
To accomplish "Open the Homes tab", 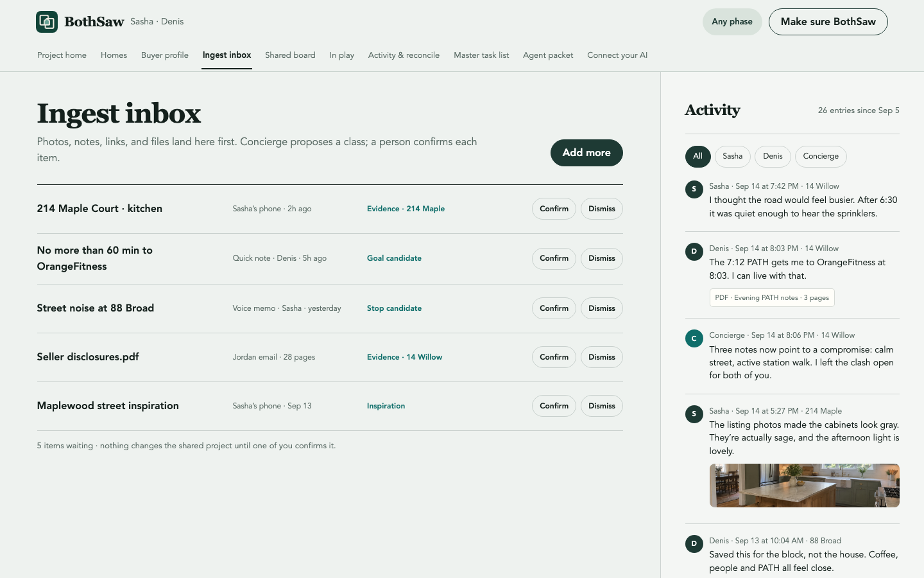I will click(114, 55).
